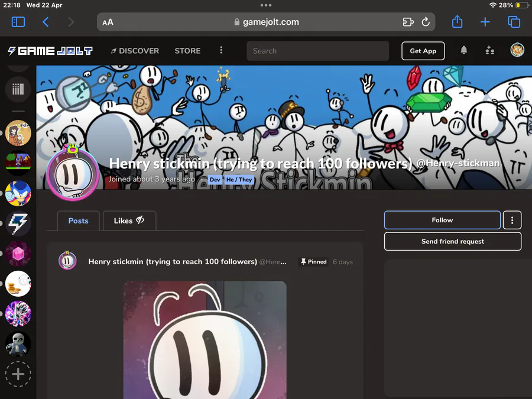
Task: Click Henry stickmin's large profile avatar
Action: pos(73,174)
